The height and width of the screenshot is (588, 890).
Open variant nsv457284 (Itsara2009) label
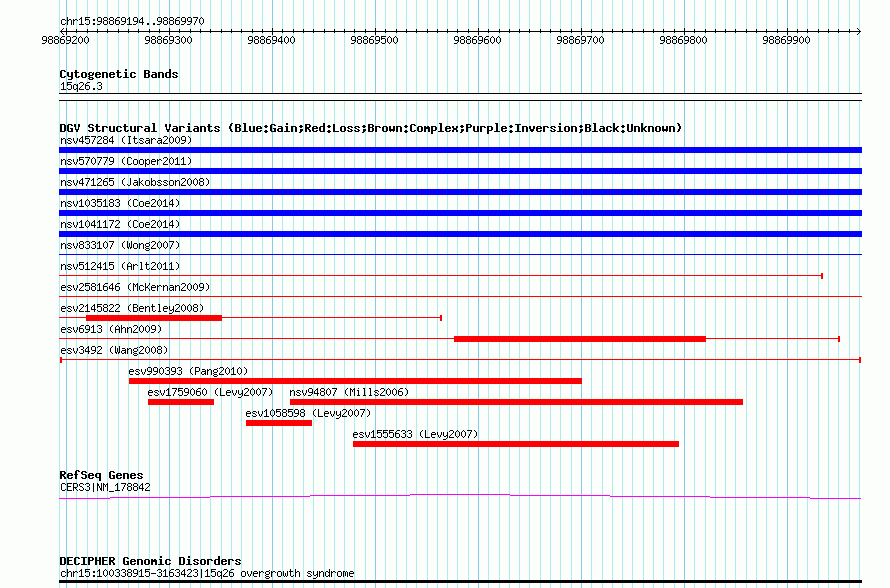pos(126,140)
